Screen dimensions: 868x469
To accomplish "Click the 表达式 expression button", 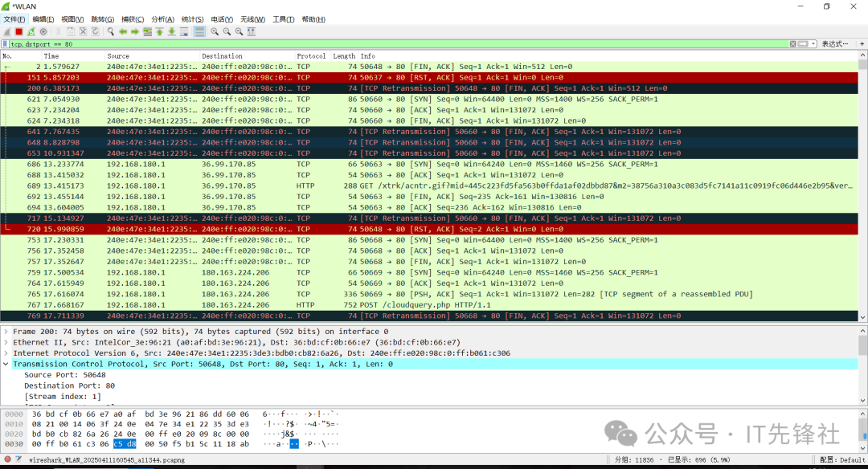I will tap(833, 44).
